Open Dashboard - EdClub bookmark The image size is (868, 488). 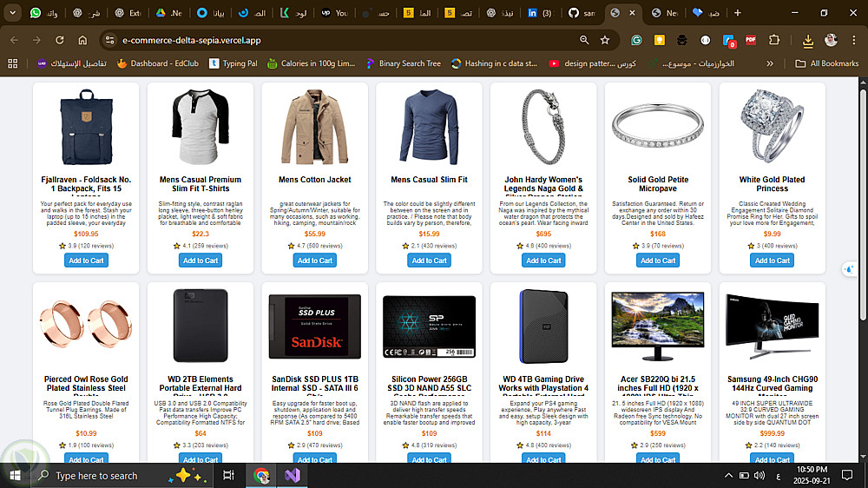click(x=158, y=63)
